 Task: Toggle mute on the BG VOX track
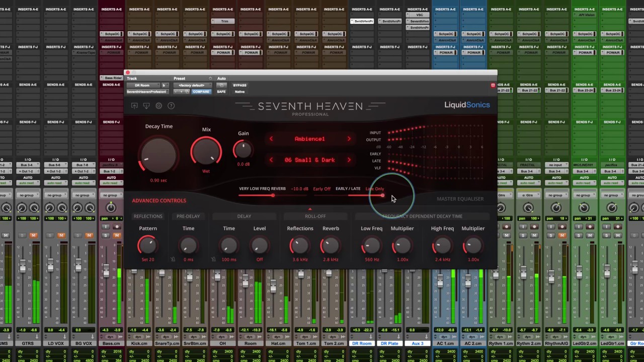coord(89,235)
